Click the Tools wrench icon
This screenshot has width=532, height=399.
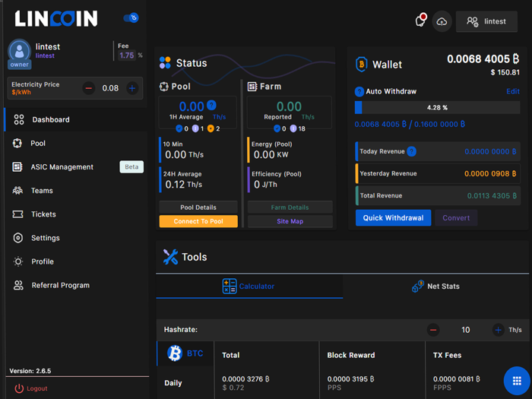click(x=170, y=257)
